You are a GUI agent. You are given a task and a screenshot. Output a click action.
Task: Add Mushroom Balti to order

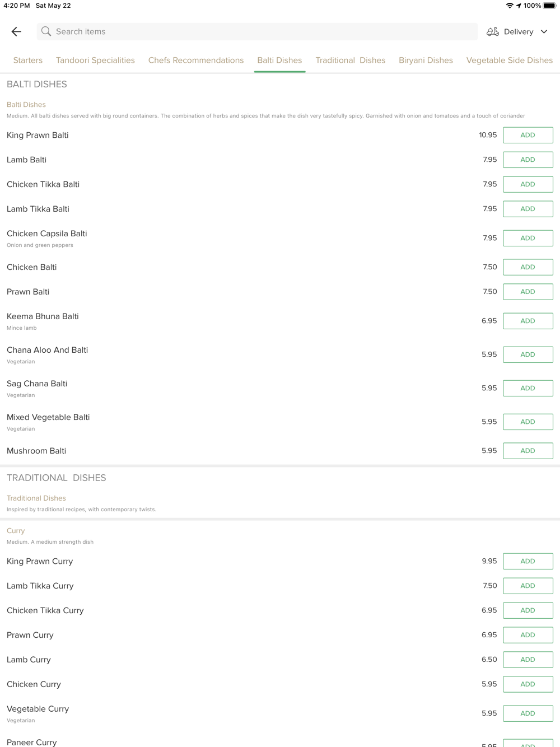528,451
